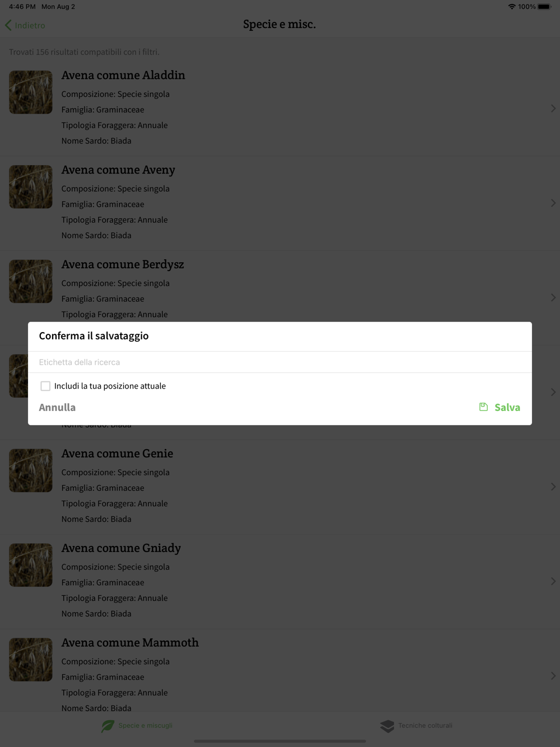Image resolution: width=560 pixels, height=747 pixels.
Task: Expand Avena comune Aladdin row chevron
Action: [x=553, y=108]
